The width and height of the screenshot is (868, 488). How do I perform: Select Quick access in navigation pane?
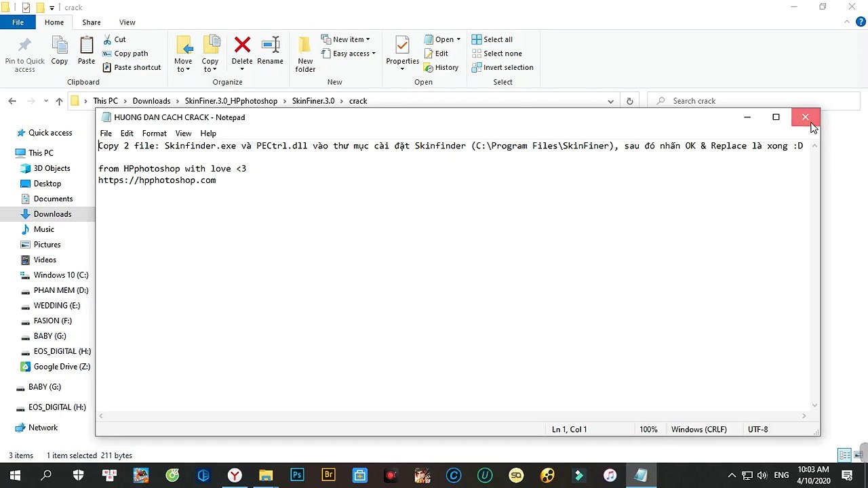50,133
